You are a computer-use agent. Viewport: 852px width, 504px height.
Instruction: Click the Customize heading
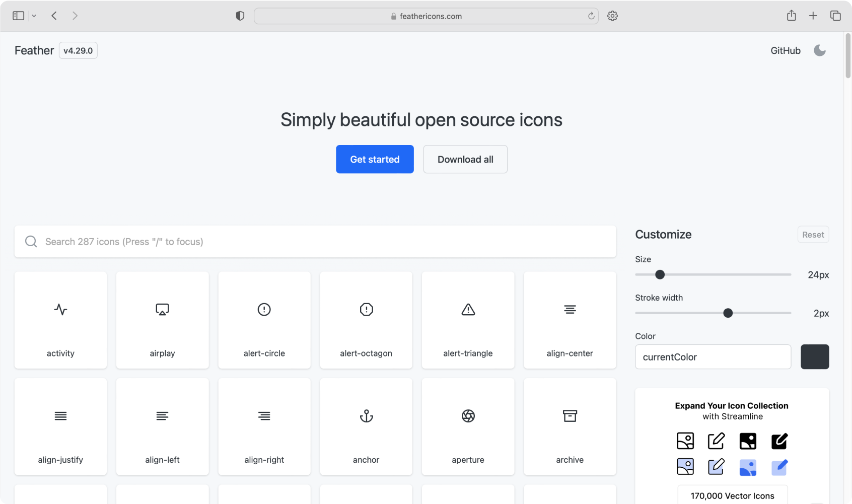click(663, 235)
